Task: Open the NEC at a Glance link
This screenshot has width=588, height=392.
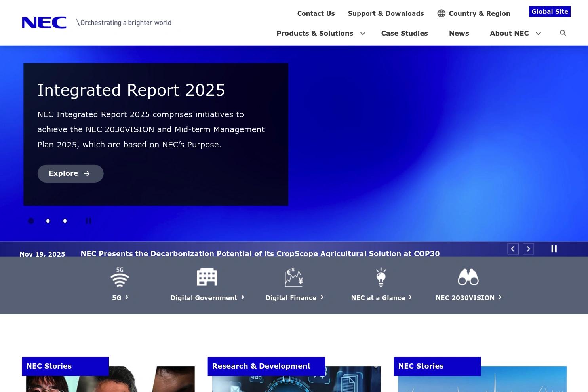Action: [381, 298]
